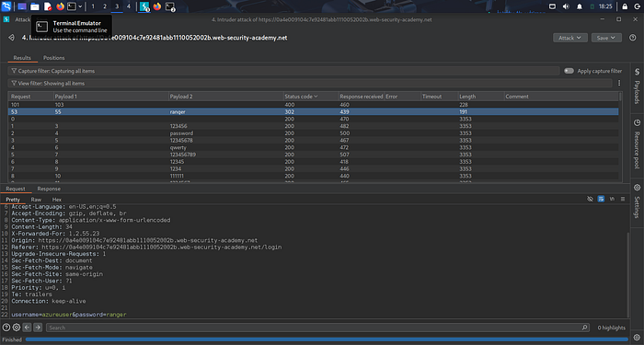This screenshot has width=644, height=345.
Task: Click the volume tray icon
Action: (x=566, y=6)
